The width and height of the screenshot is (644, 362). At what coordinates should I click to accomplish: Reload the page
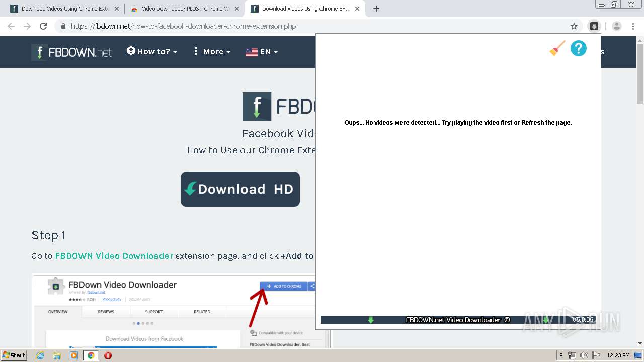click(x=43, y=26)
